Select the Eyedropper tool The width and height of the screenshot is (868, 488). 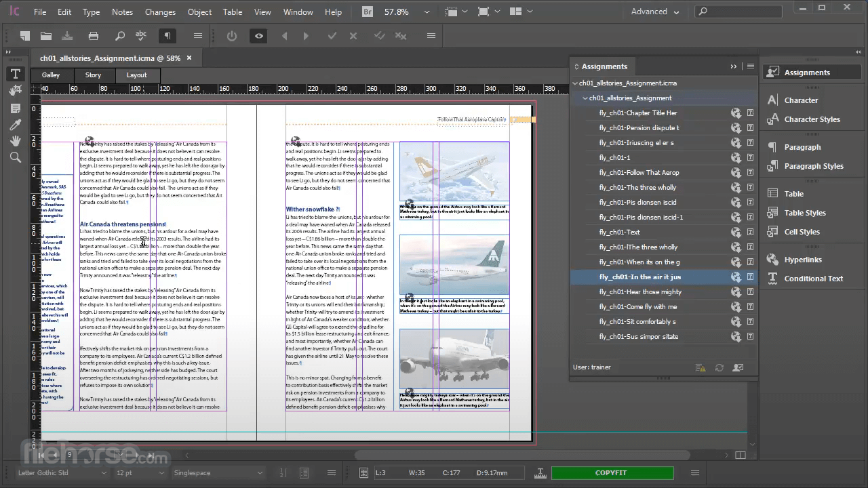pyautogui.click(x=15, y=125)
